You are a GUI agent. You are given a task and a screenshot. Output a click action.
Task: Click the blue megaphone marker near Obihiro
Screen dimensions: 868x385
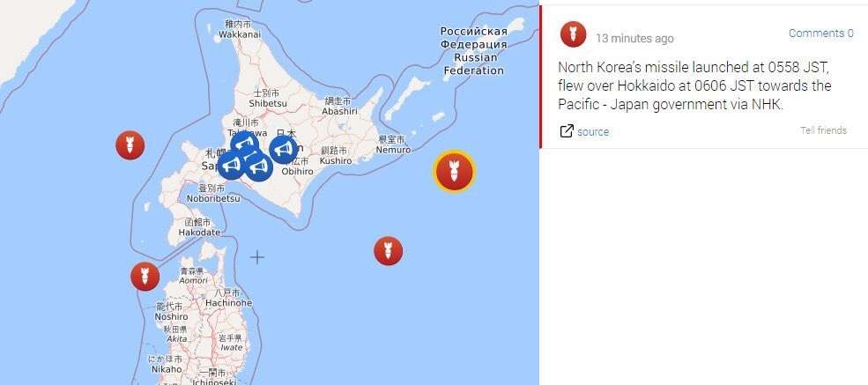point(284,149)
